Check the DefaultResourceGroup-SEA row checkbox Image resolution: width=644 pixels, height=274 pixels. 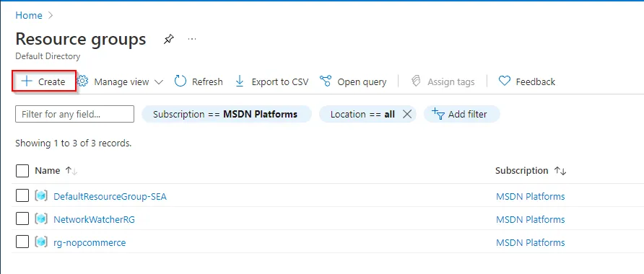point(22,196)
